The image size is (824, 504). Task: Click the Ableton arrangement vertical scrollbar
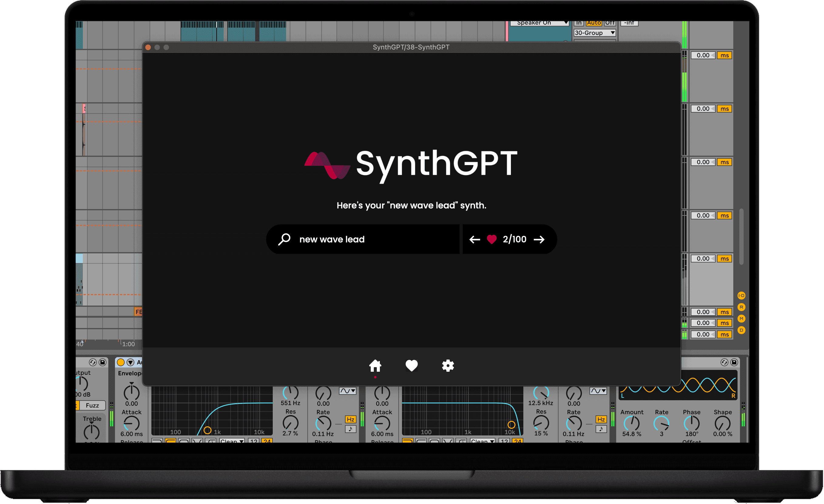click(x=741, y=237)
